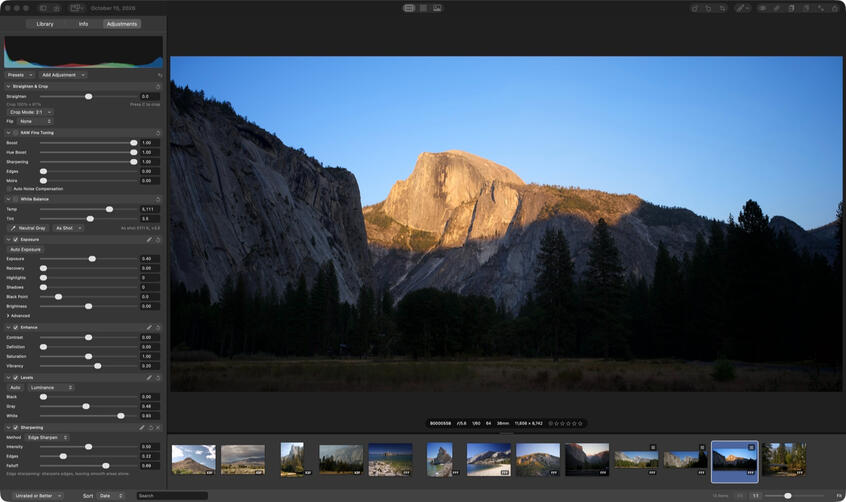Reset the White Balance adjustment

coord(158,199)
